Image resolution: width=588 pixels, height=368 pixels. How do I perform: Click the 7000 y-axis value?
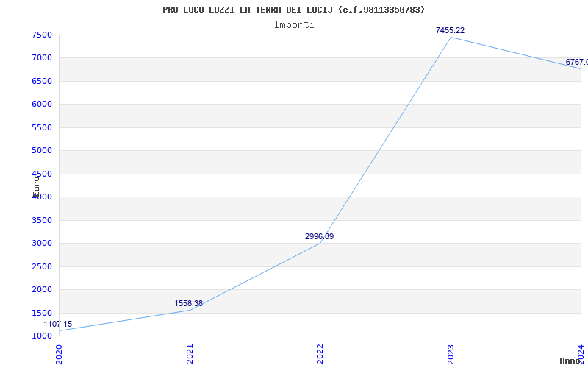tap(42, 58)
